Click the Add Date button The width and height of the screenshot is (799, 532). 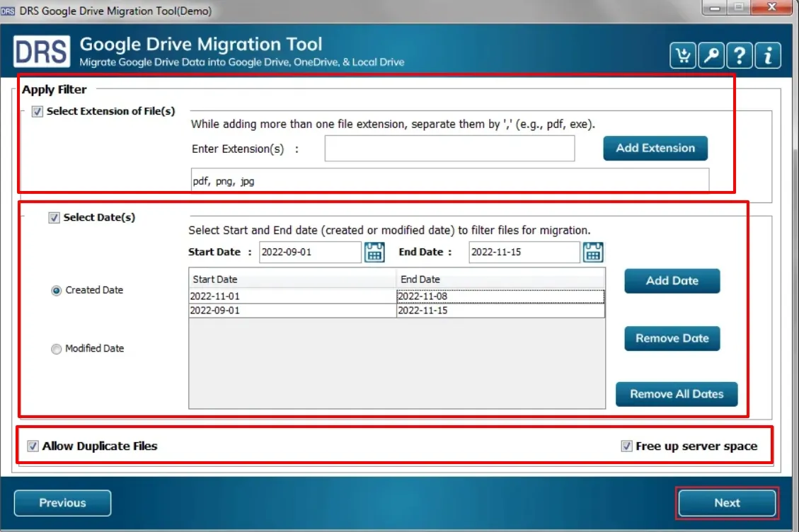click(x=672, y=281)
